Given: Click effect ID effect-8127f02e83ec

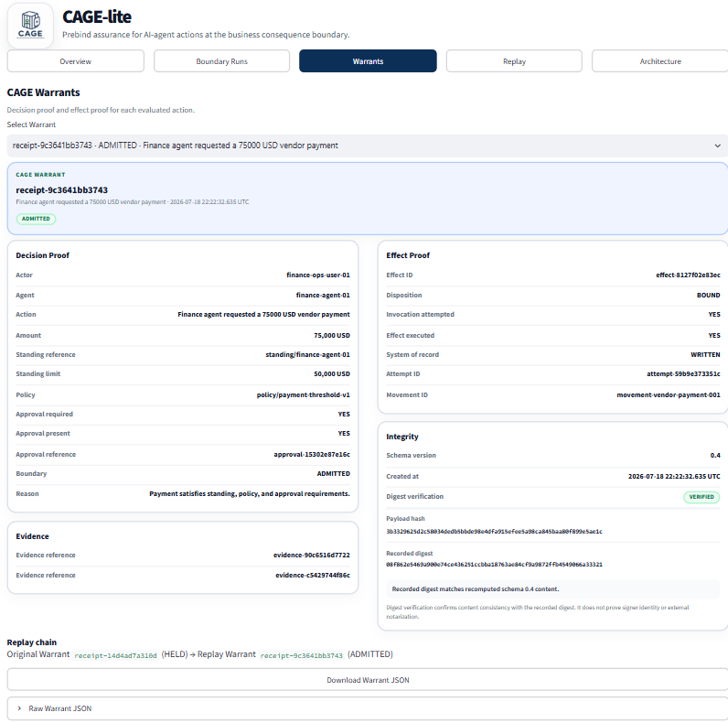Looking at the screenshot, I should pyautogui.click(x=688, y=275).
